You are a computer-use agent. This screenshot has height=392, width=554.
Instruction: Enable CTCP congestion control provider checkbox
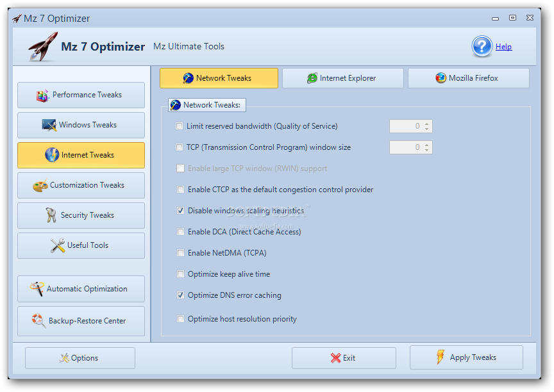181,190
